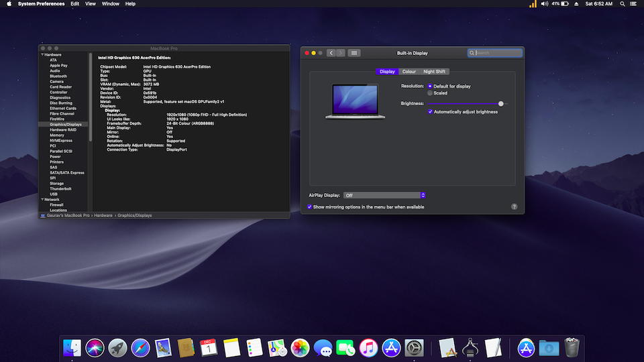Uncheck Show mirroring options in menu bar
Viewport: 644px width, 362px height.
coord(309,207)
